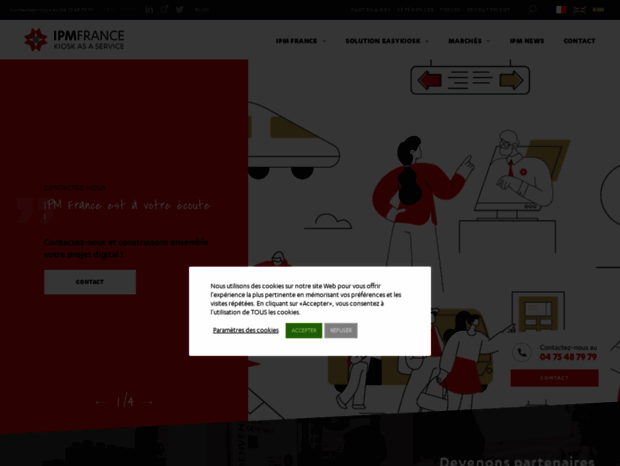620x466 pixels.
Task: Open RECRUTEMENT link in top bar
Action: point(489,9)
